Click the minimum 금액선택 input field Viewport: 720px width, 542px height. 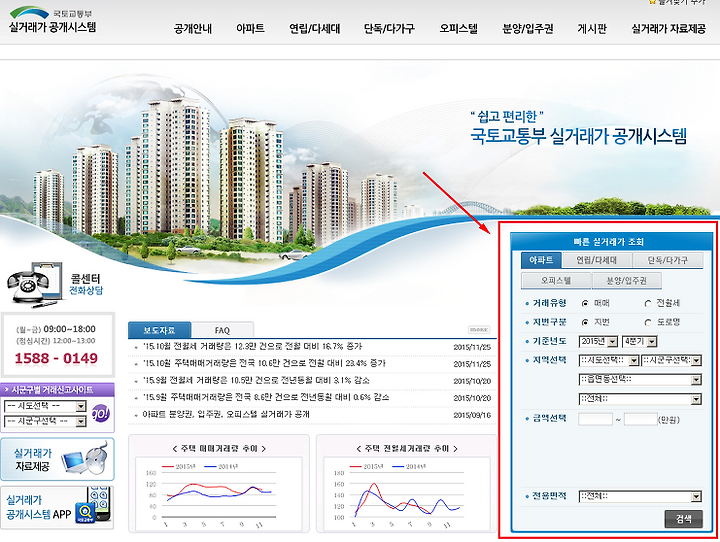pyautogui.click(x=596, y=419)
